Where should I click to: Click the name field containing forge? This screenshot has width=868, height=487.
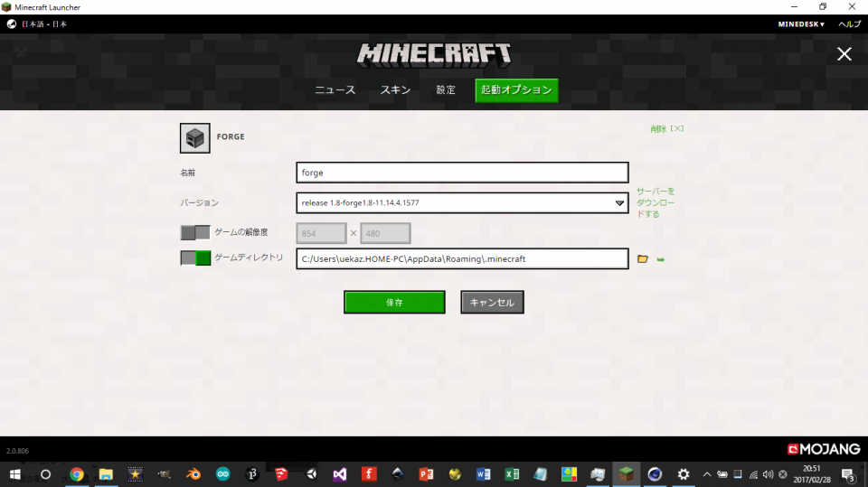pyautogui.click(x=462, y=173)
